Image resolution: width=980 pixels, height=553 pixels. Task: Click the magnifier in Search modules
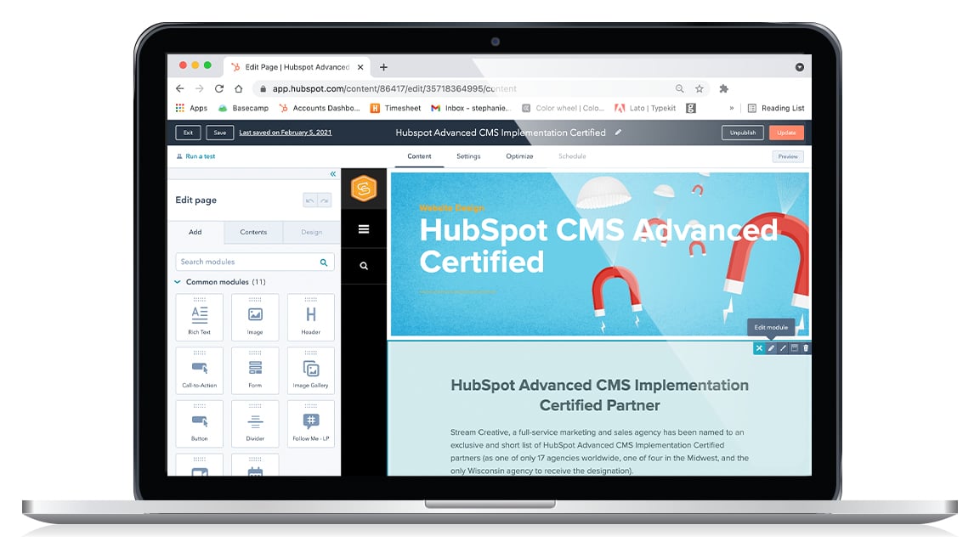tap(324, 262)
